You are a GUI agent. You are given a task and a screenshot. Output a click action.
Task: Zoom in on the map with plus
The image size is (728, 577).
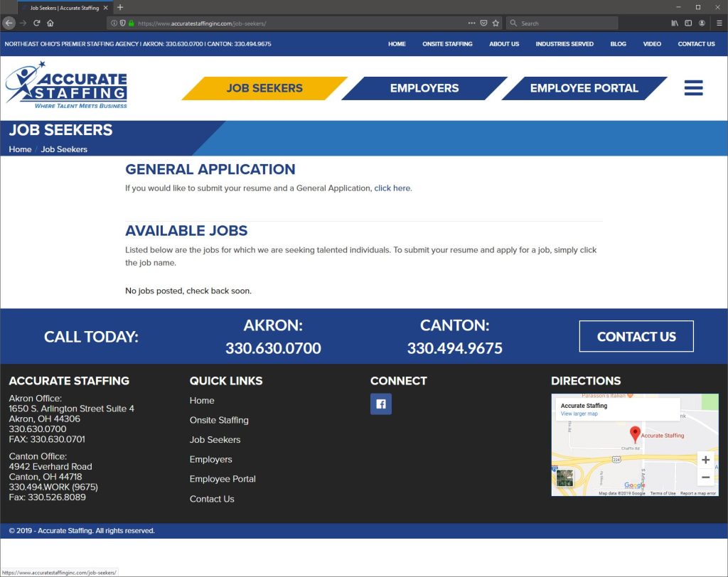click(x=706, y=460)
